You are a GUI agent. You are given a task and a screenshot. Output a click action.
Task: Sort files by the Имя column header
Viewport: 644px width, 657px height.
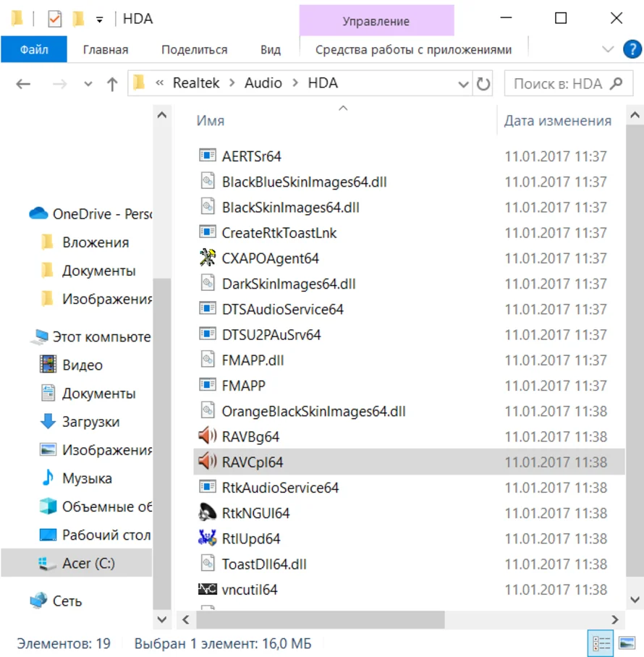211,121
